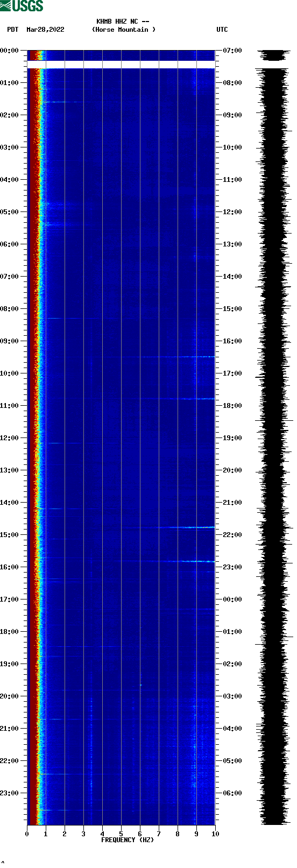The width and height of the screenshot is (297, 868).
Task: Click the 12:00 UTC time label on right
Action: point(232,212)
